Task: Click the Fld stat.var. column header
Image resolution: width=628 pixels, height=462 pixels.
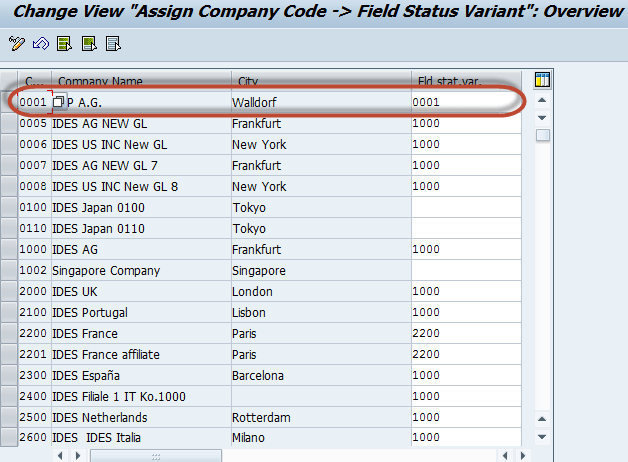Action: [x=464, y=81]
